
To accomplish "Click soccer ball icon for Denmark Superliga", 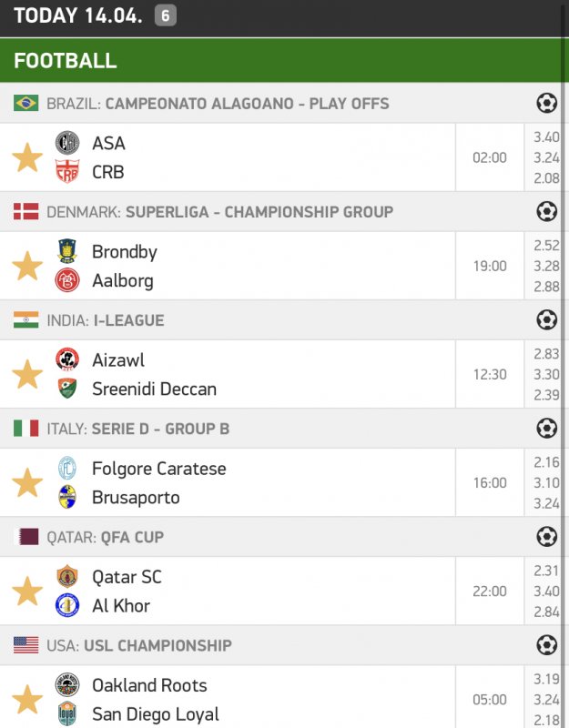I will [x=546, y=211].
